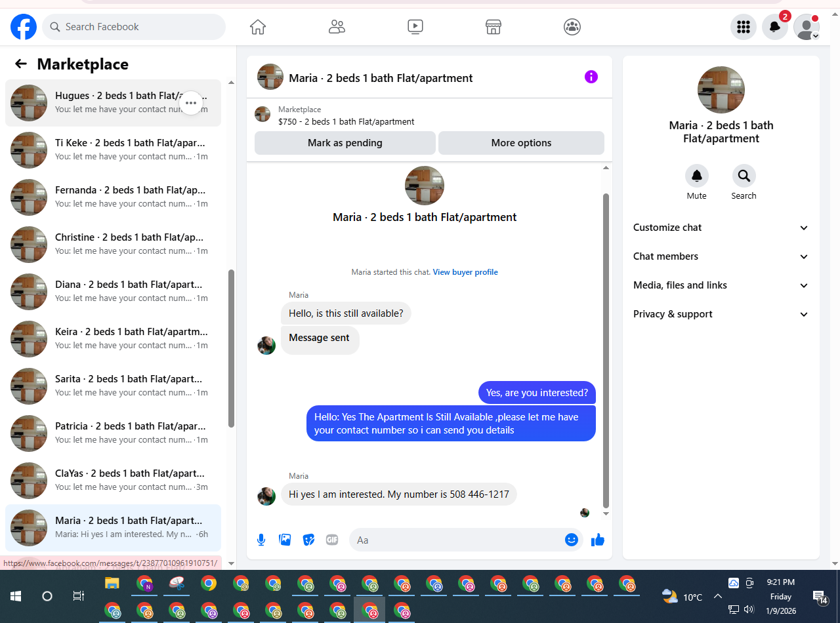Open the ClaYas conversation
The height and width of the screenshot is (623, 840).
113,481
